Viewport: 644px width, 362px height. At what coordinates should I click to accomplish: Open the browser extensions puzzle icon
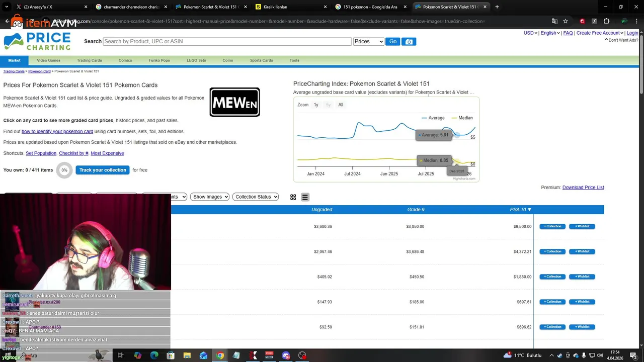pyautogui.click(x=606, y=21)
